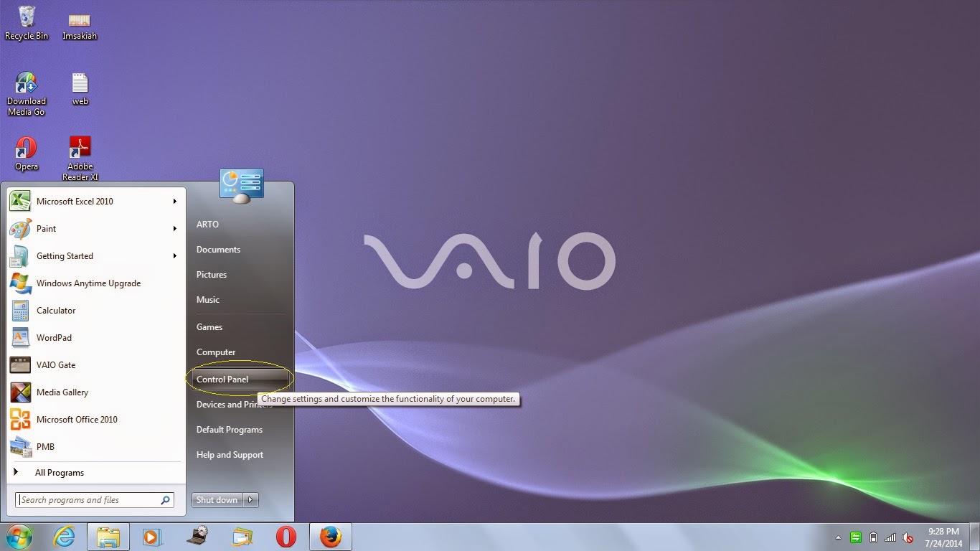Click the Shut down button
980x551 pixels.
pyautogui.click(x=217, y=500)
